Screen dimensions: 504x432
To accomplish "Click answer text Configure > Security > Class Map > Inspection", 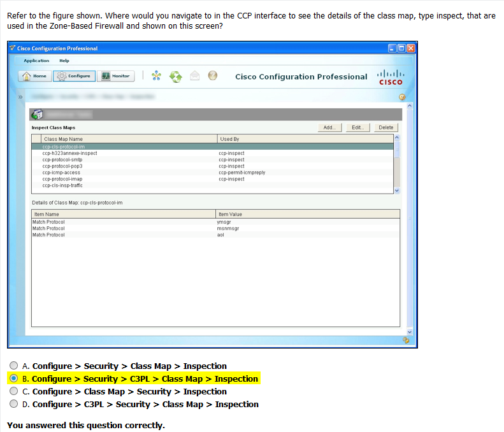I will pos(129,366).
